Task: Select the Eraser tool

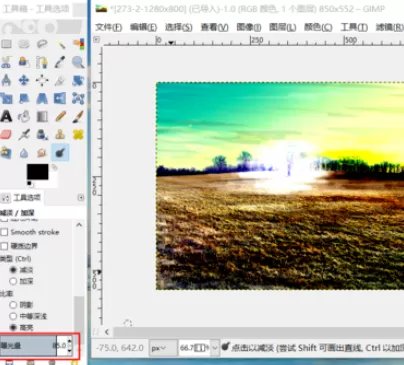Action: 6,134
